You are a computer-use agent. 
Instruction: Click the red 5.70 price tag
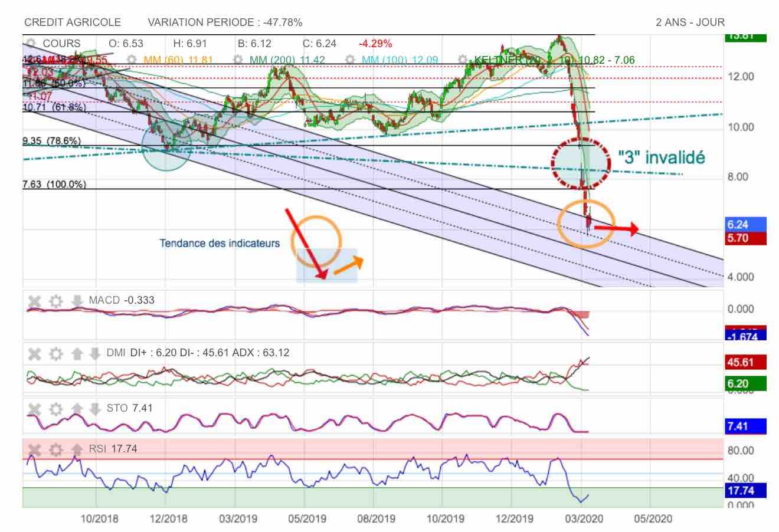click(745, 238)
